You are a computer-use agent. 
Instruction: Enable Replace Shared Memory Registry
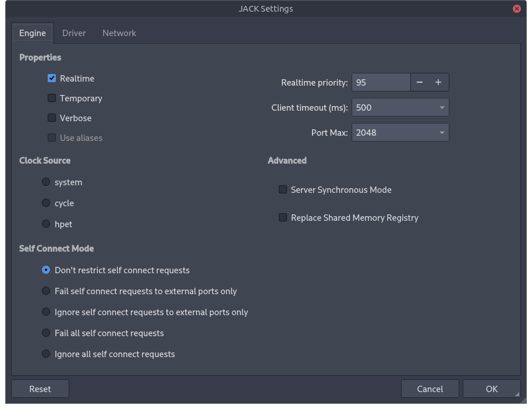point(283,218)
